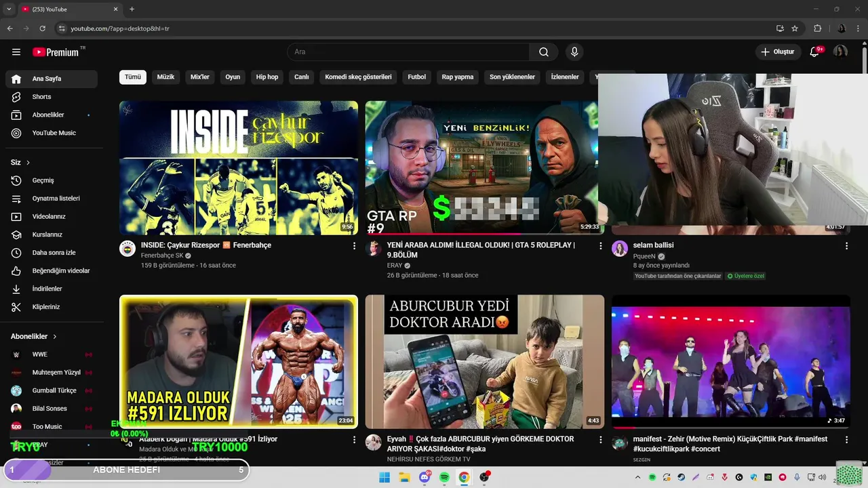Open the Chrome extensions puzzle icon
This screenshot has width=868, height=488.
817,28
